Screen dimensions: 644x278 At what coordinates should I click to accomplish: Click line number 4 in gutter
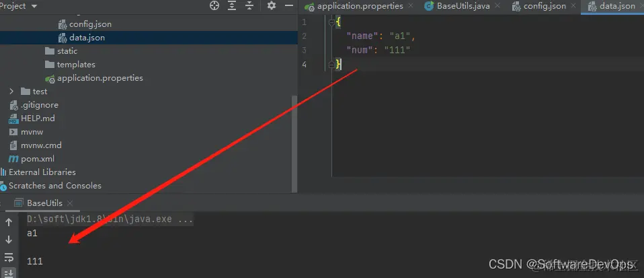[304, 65]
